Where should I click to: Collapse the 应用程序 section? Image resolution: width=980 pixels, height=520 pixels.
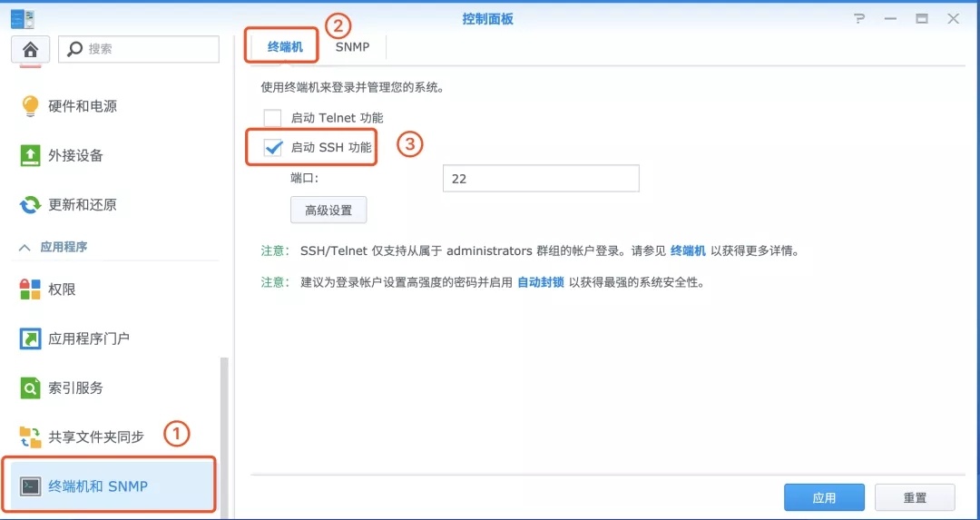click(x=25, y=248)
